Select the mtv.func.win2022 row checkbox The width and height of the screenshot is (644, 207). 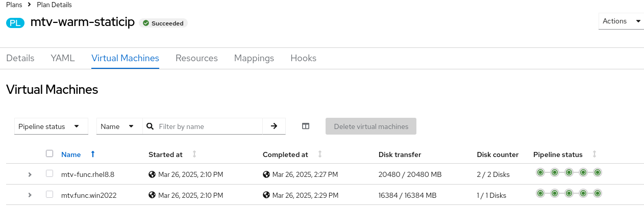coord(49,194)
